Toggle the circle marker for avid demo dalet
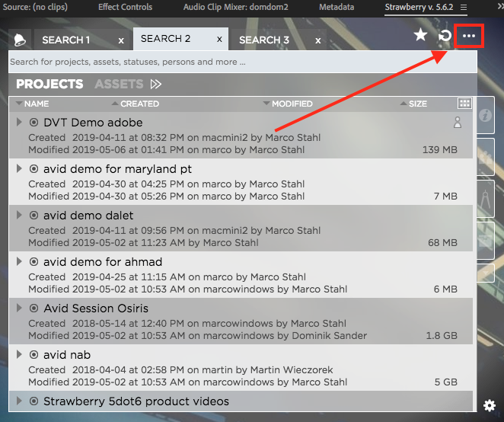Screen dimensions: 504x422 click(33, 216)
